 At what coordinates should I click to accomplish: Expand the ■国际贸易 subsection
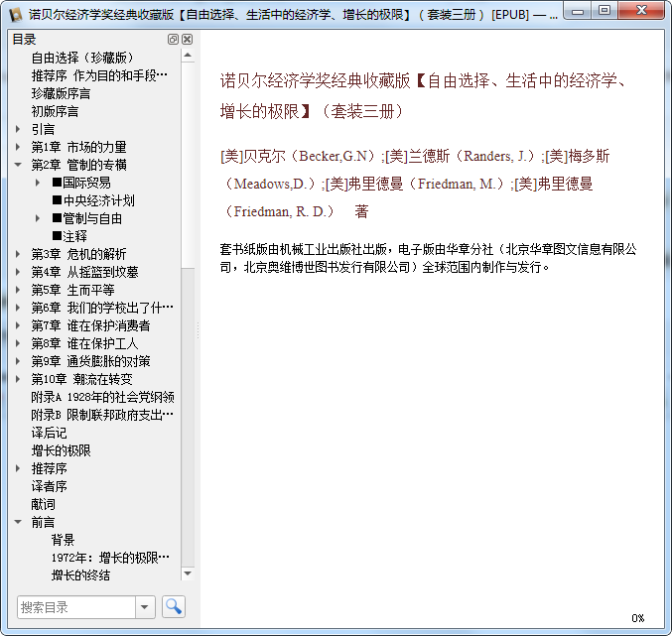(38, 183)
